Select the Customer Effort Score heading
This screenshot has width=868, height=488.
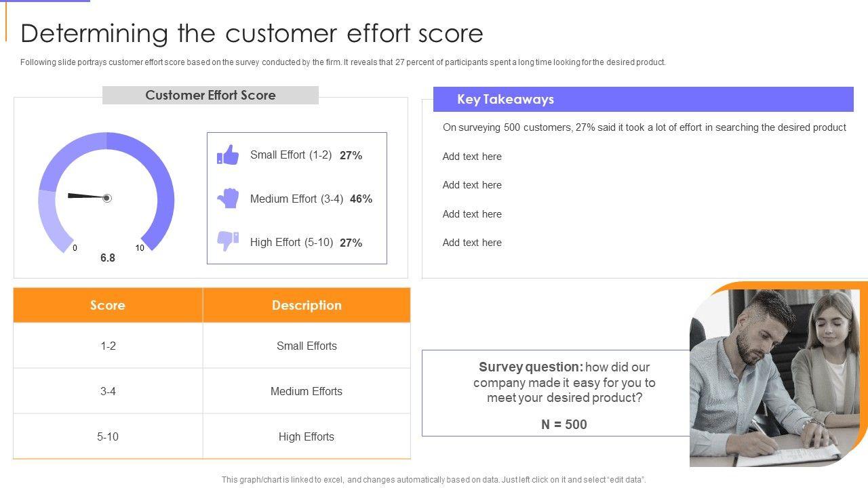[210, 96]
